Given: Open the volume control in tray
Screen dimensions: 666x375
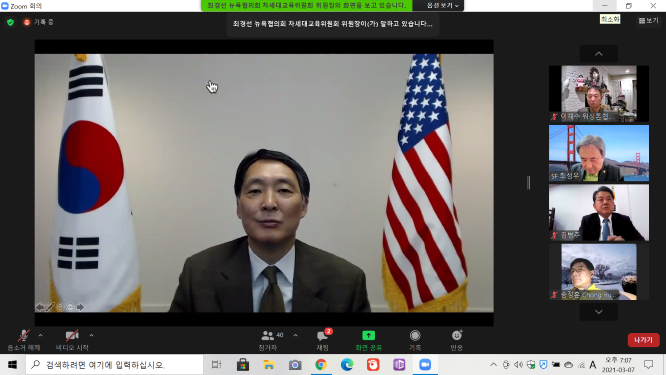Looking at the screenshot, I should pyautogui.click(x=519, y=364).
